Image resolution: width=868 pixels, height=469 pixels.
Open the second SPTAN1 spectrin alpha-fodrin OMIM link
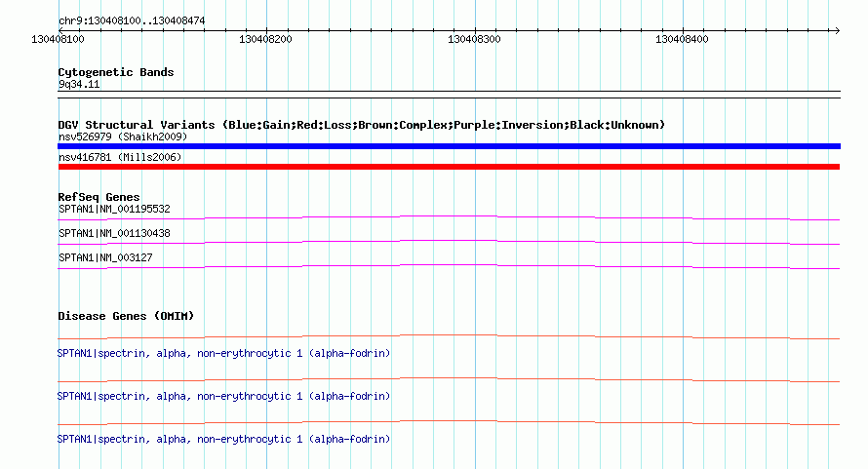(223, 397)
